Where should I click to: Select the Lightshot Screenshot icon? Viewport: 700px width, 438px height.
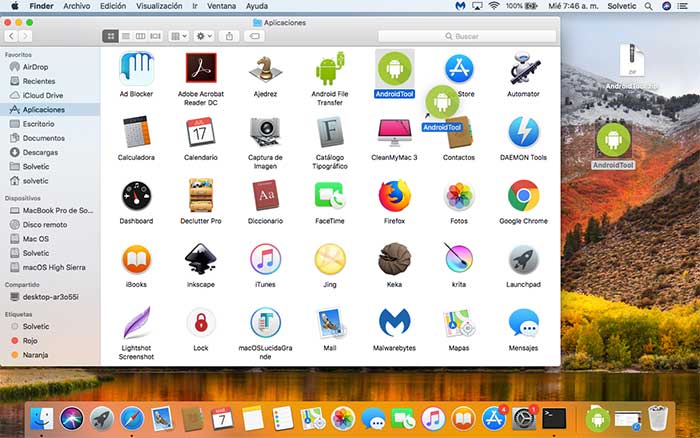137,322
